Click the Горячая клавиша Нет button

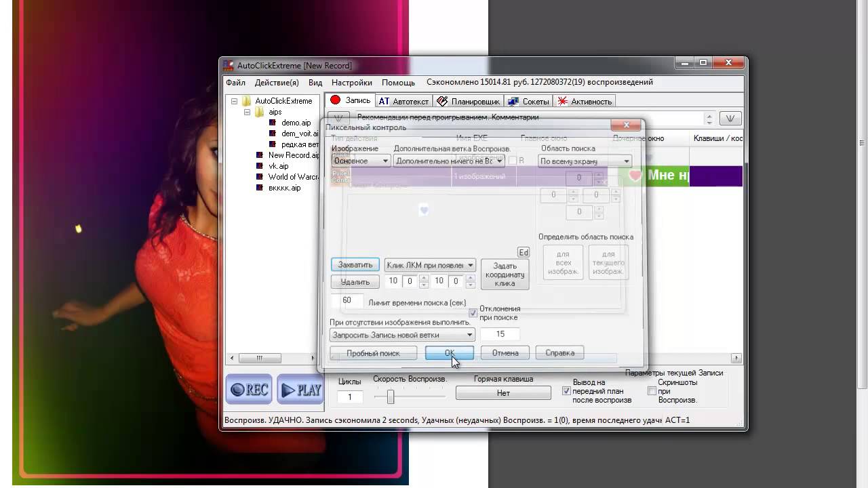(503, 392)
